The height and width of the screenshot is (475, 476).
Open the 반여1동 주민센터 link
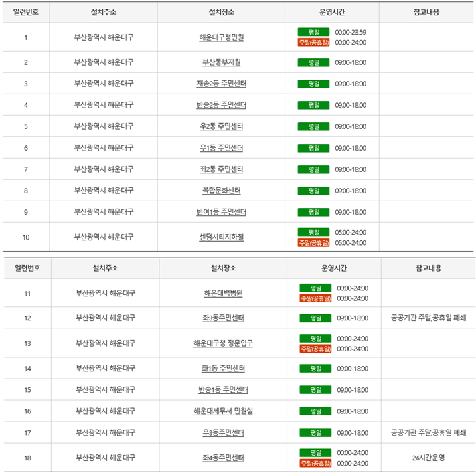[221, 212]
